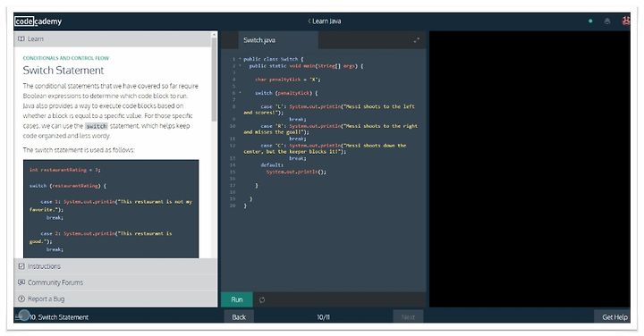Collapse the Learn panel header
Screen dimensions: 644x336
point(113,39)
